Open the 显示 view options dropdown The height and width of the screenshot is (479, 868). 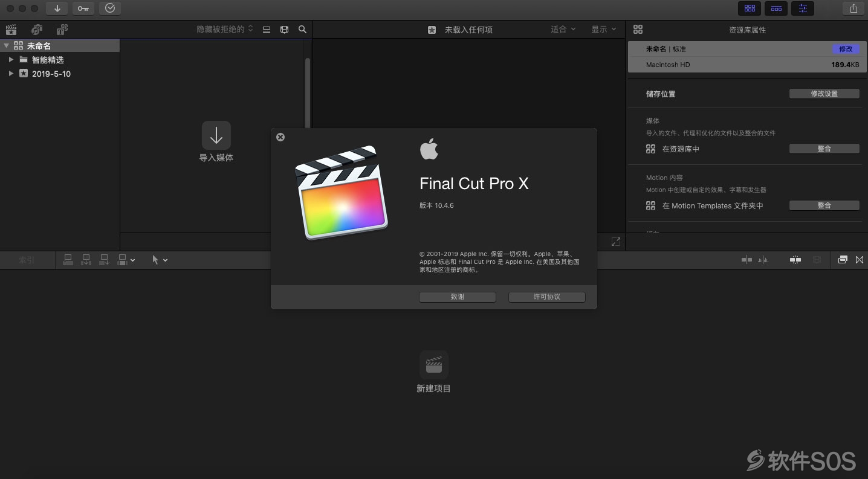pyautogui.click(x=604, y=29)
